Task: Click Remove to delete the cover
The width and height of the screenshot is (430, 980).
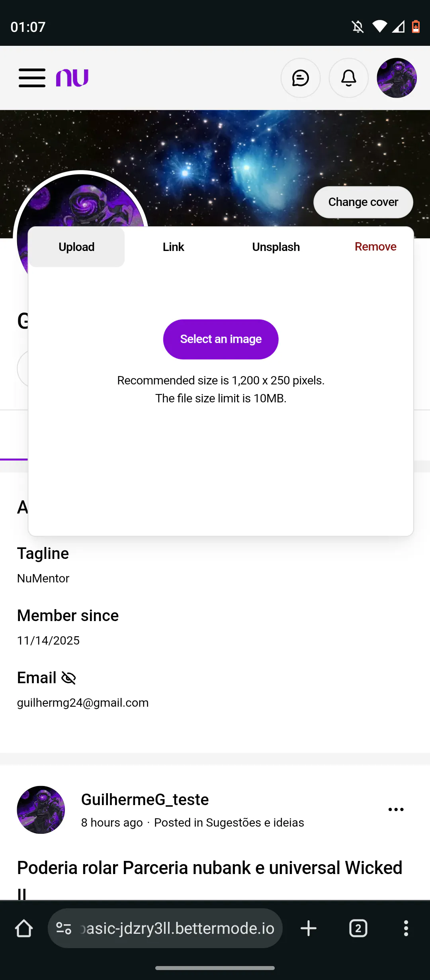Action: pos(375,247)
